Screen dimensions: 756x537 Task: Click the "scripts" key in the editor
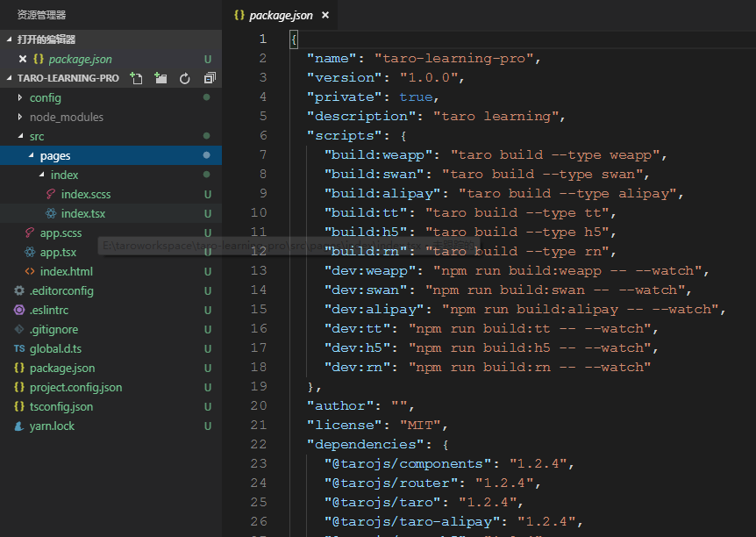(345, 136)
